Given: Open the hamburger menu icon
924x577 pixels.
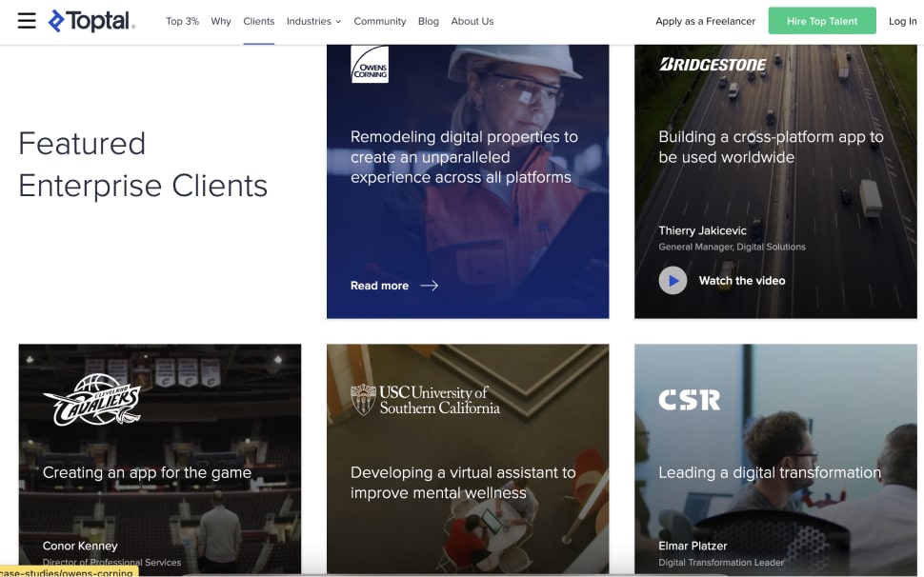Looking at the screenshot, I should tap(27, 21).
